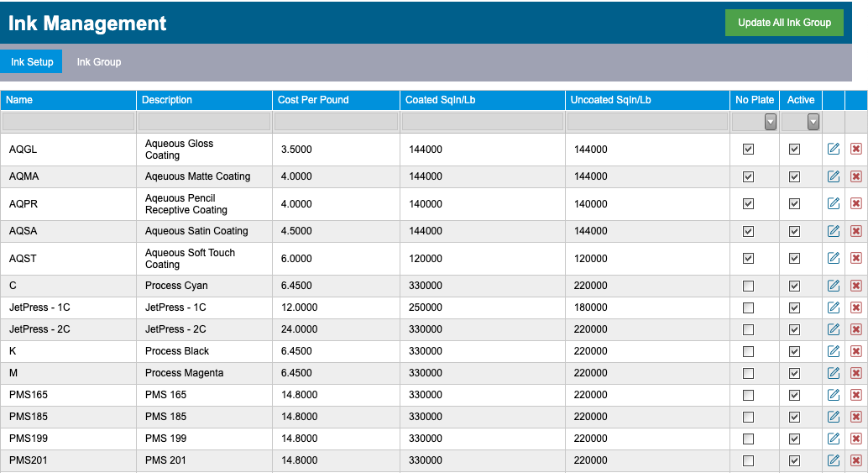
Task: Delete the JetPress - 1C ink
Action: coord(855,307)
